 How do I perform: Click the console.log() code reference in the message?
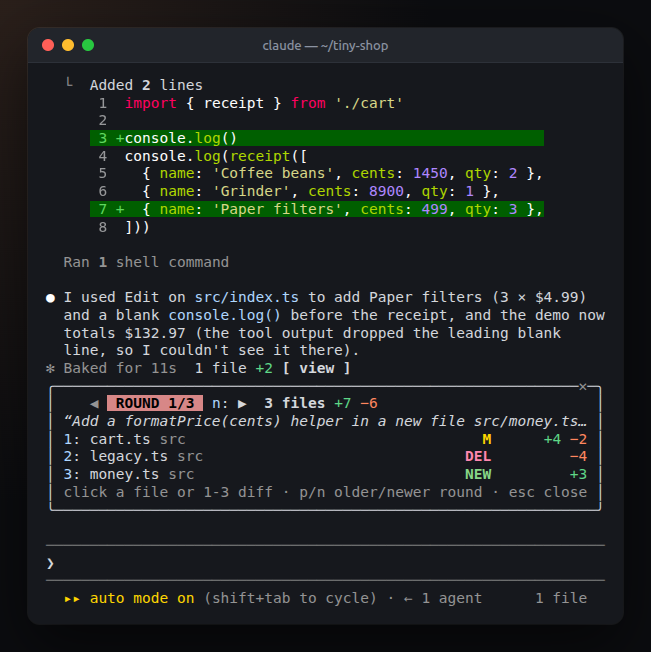coord(224,315)
